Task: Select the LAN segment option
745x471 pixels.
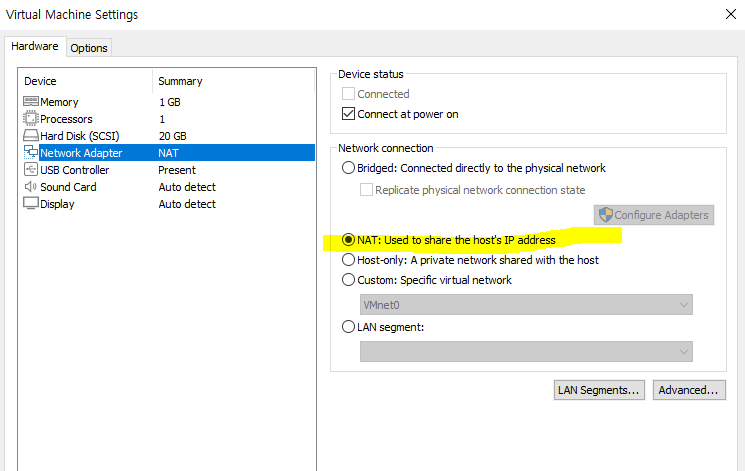Action: [x=348, y=327]
